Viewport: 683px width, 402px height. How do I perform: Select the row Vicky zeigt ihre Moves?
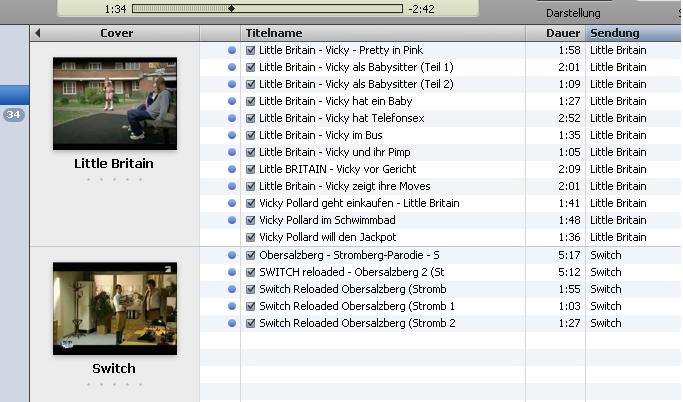440,186
